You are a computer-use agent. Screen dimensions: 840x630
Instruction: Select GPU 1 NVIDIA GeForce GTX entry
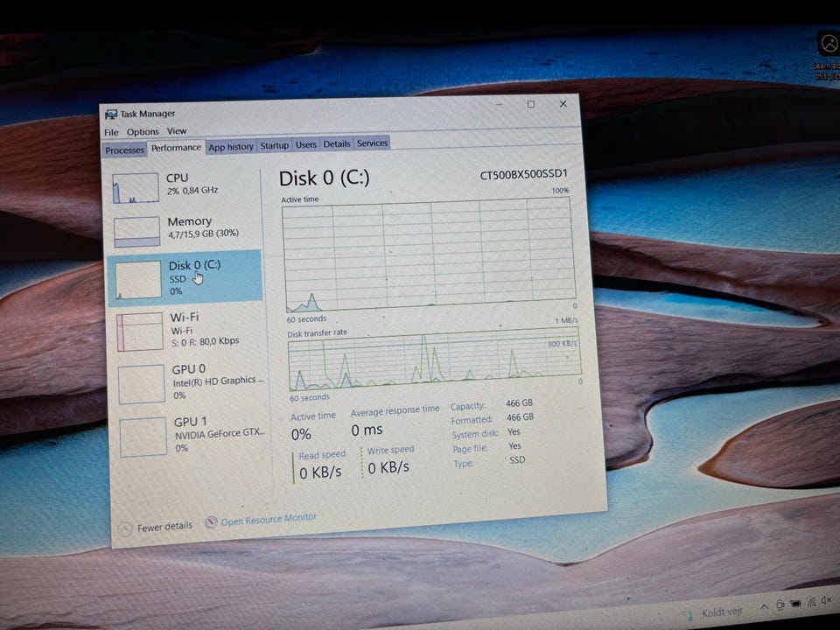click(192, 437)
